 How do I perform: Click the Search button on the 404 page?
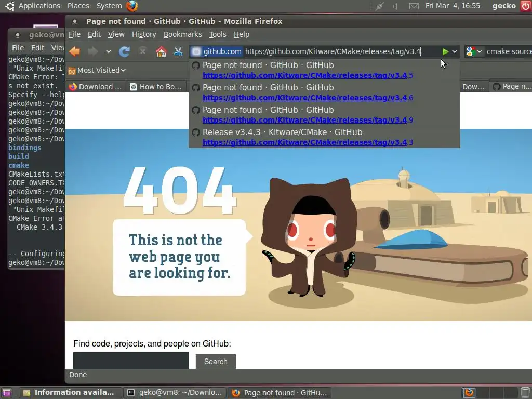[216, 362]
